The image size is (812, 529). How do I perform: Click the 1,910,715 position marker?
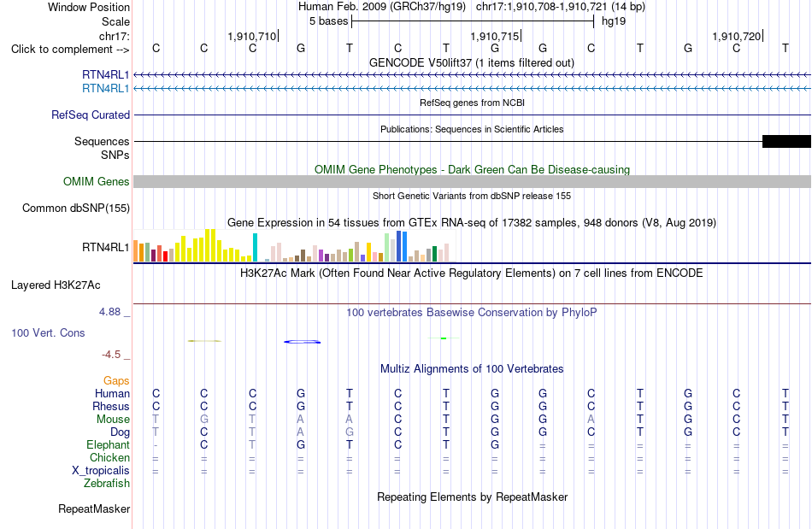coord(495,36)
